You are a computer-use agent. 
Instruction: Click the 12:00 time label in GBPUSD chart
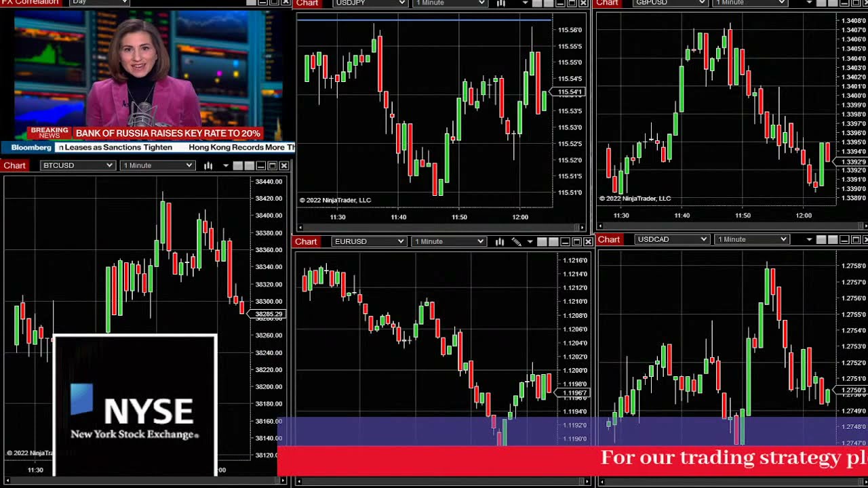804,216
